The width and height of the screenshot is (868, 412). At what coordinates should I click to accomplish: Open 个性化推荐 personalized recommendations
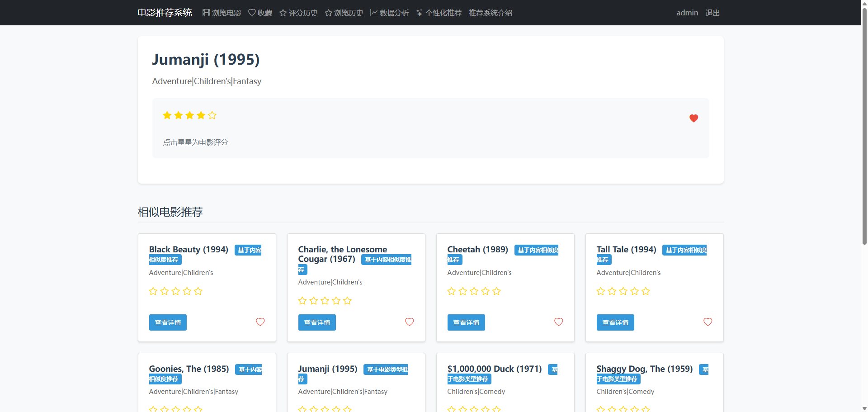click(439, 13)
